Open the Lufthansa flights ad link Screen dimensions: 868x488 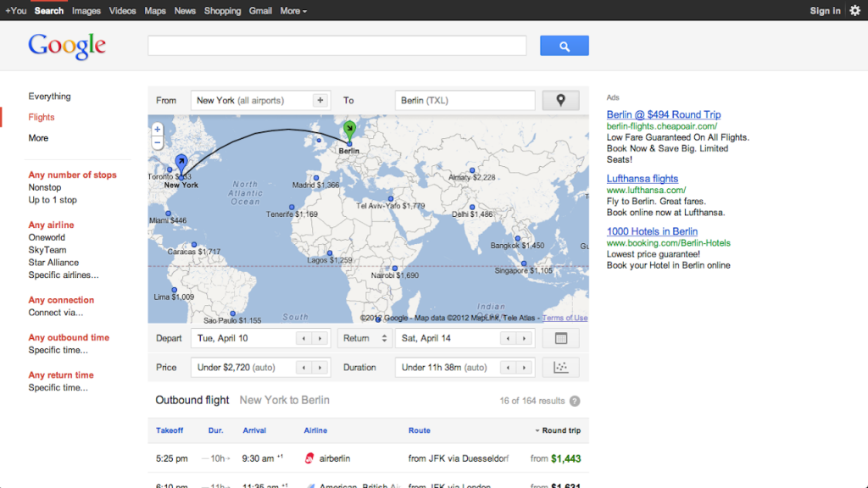(x=642, y=179)
